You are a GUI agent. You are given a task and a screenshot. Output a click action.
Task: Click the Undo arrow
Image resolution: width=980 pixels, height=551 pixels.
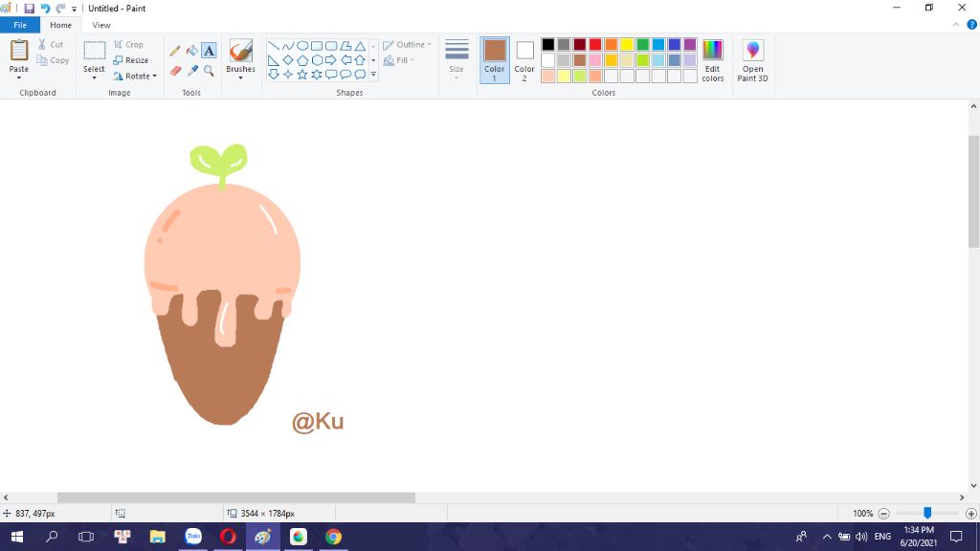pyautogui.click(x=45, y=8)
